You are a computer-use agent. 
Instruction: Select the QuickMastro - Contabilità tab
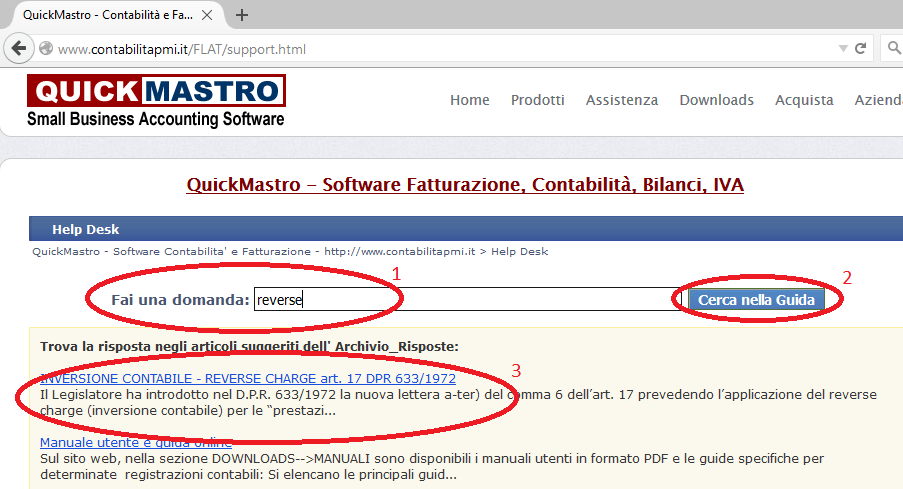click(115, 15)
